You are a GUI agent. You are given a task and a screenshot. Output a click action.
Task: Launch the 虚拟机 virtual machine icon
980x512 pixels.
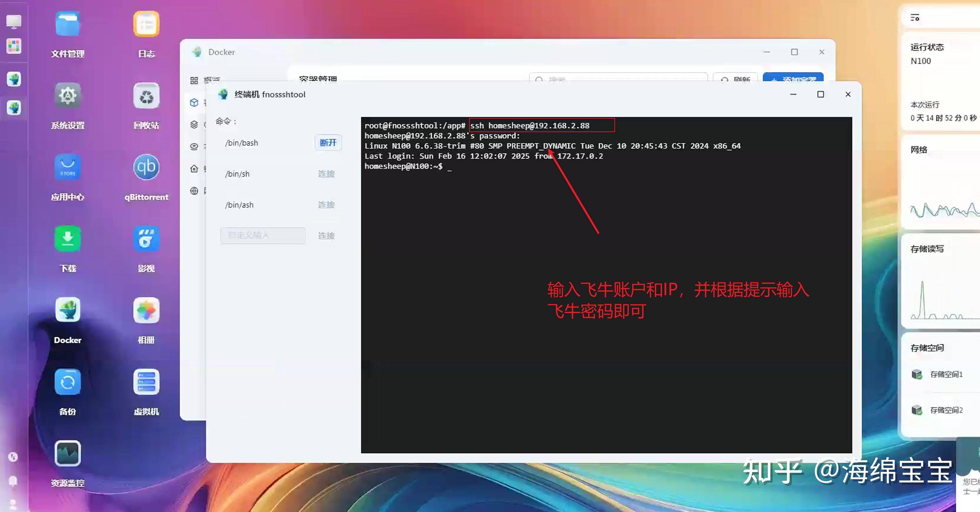pos(146,382)
